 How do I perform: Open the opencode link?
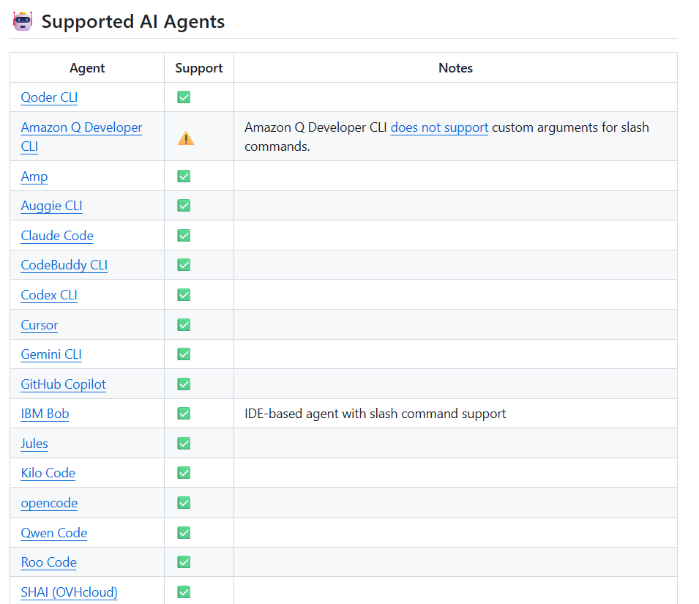pyautogui.click(x=49, y=503)
